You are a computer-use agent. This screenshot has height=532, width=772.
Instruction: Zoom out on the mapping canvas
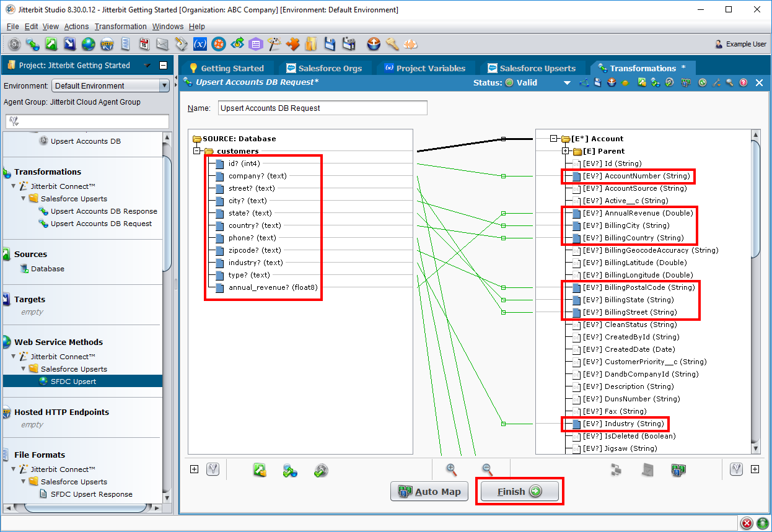(x=487, y=469)
